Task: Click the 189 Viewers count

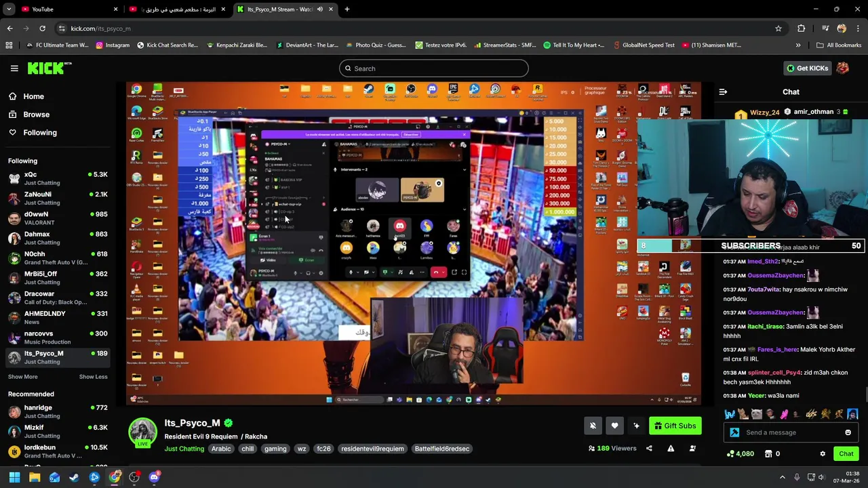Action: [x=612, y=449]
